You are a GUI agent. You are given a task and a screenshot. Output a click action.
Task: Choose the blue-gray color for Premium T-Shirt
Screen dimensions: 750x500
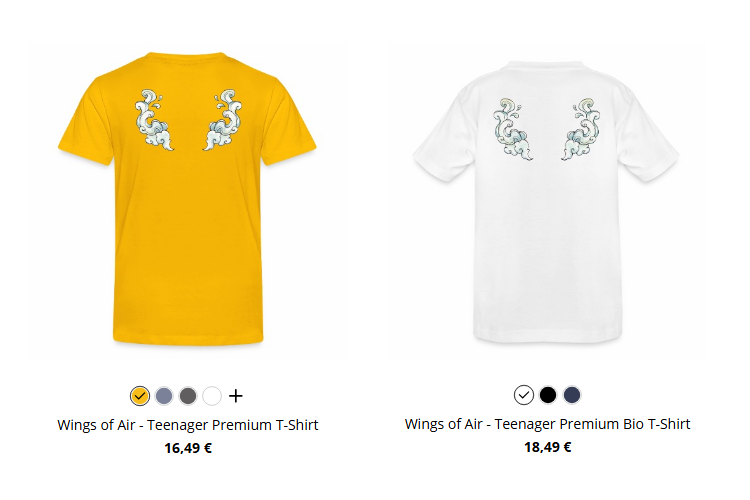pos(164,396)
